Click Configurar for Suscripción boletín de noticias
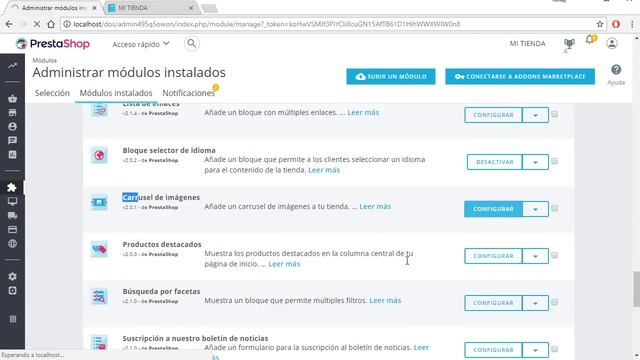This screenshot has height=360, width=640. tap(493, 350)
